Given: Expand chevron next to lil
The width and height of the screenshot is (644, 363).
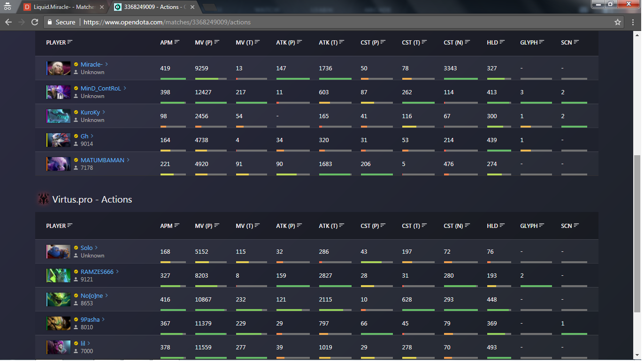Looking at the screenshot, I should click(89, 343).
